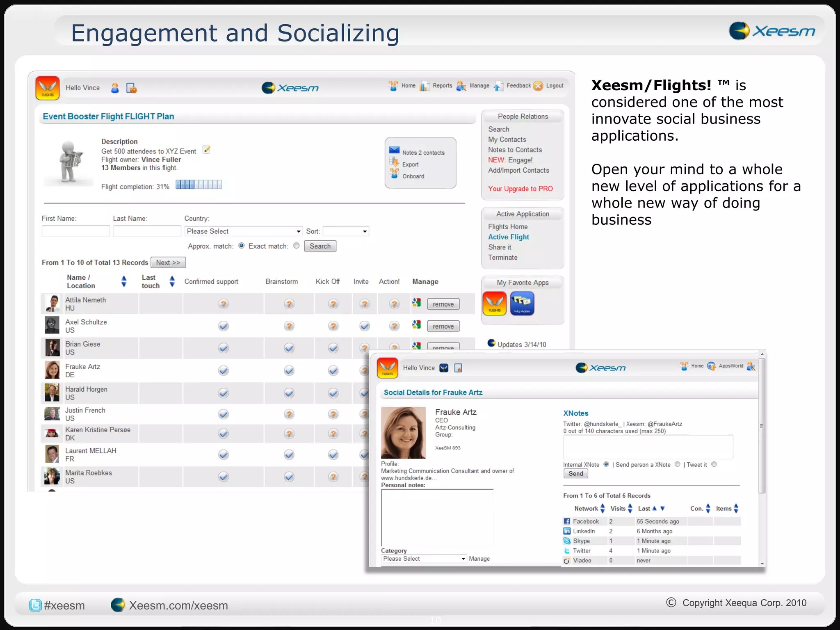
Task: Select Terminate in Active Application
Action: point(502,258)
